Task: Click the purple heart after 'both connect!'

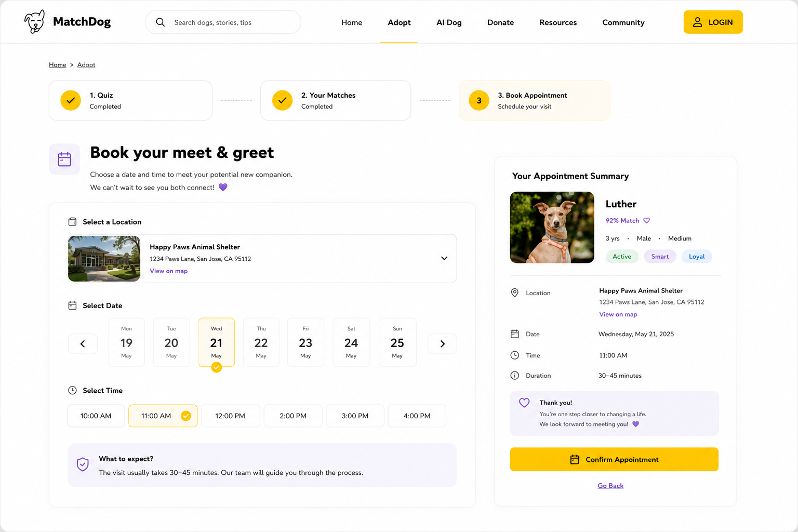Action: tap(223, 187)
